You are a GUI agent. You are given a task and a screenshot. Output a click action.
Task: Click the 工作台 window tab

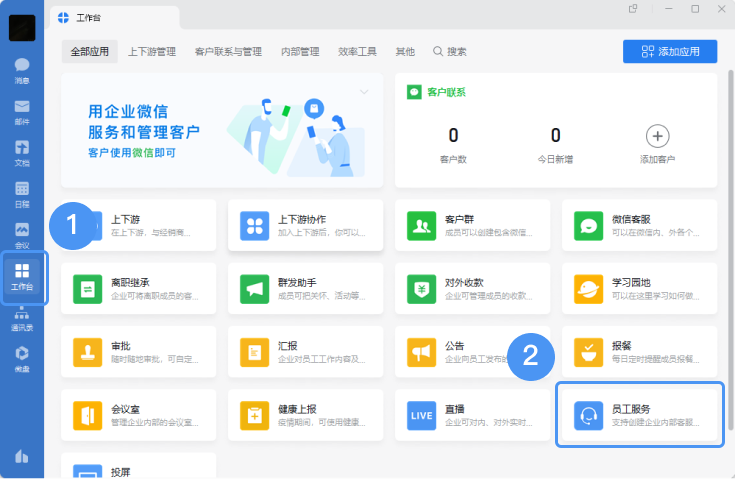[x=115, y=18]
